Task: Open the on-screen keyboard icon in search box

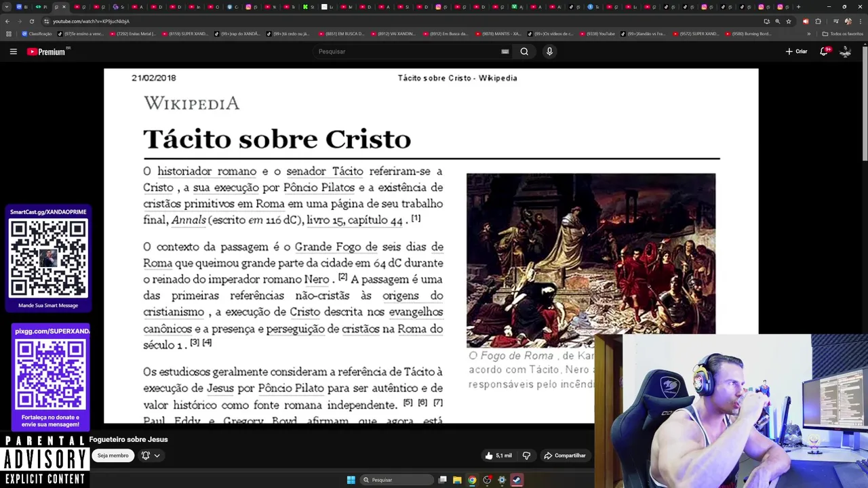Action: click(x=505, y=52)
